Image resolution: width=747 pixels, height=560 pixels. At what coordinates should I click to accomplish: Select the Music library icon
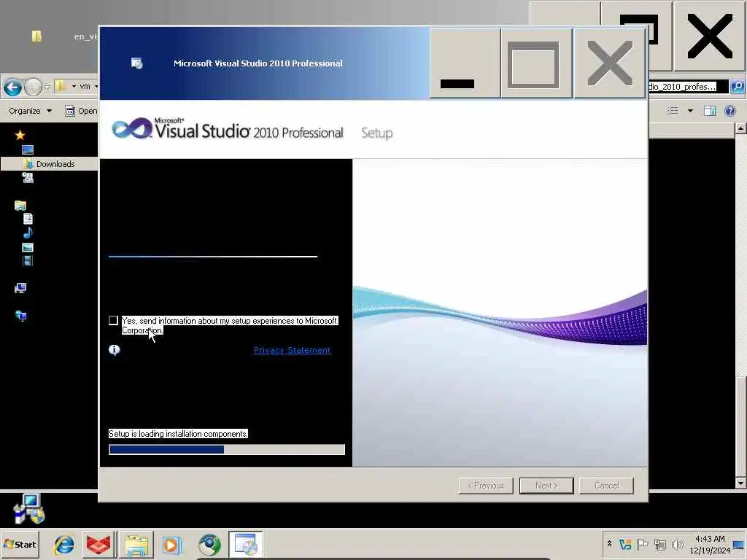coord(28,233)
